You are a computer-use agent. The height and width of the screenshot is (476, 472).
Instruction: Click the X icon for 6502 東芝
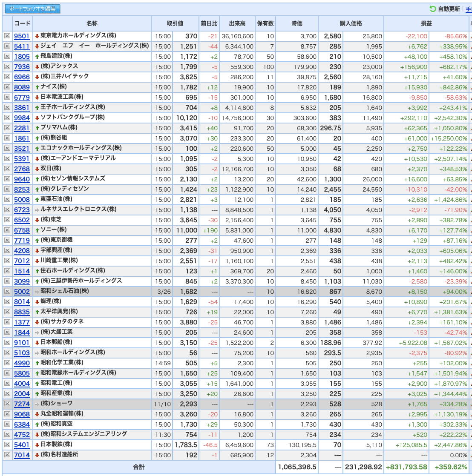click(x=7, y=220)
